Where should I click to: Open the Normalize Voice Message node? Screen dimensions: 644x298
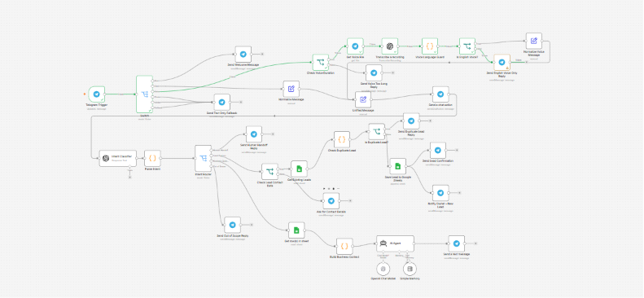[534, 41]
